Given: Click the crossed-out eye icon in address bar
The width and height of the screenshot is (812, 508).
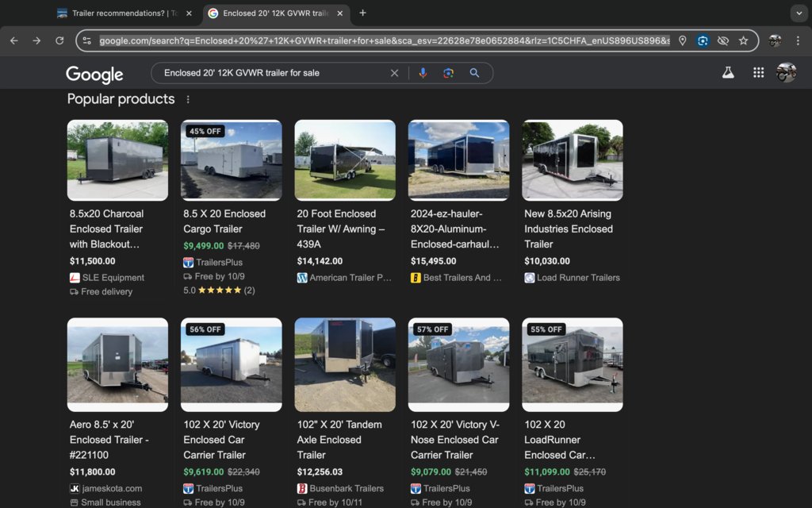Looking at the screenshot, I should (723, 40).
